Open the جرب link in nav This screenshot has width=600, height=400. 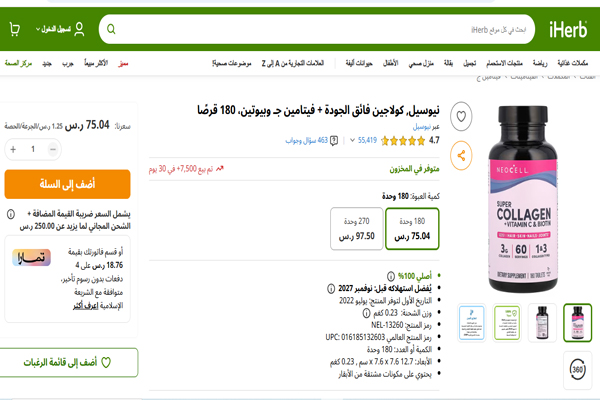tap(68, 63)
